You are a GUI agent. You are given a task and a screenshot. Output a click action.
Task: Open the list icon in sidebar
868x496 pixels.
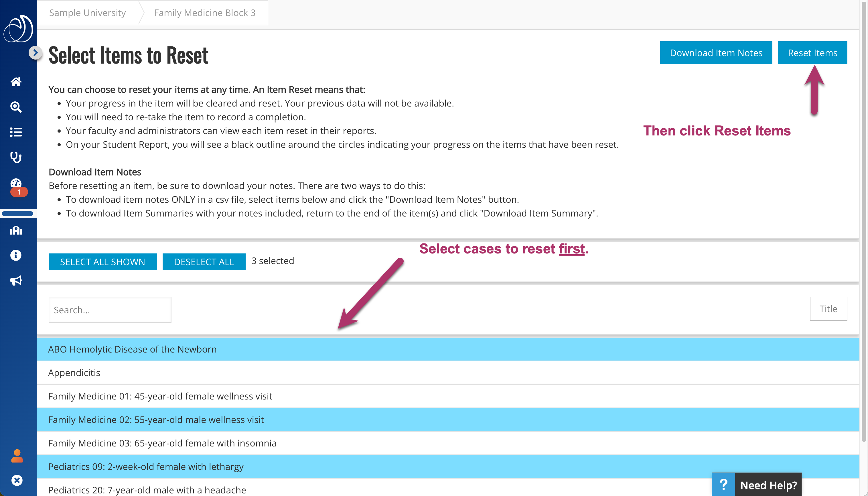(16, 132)
